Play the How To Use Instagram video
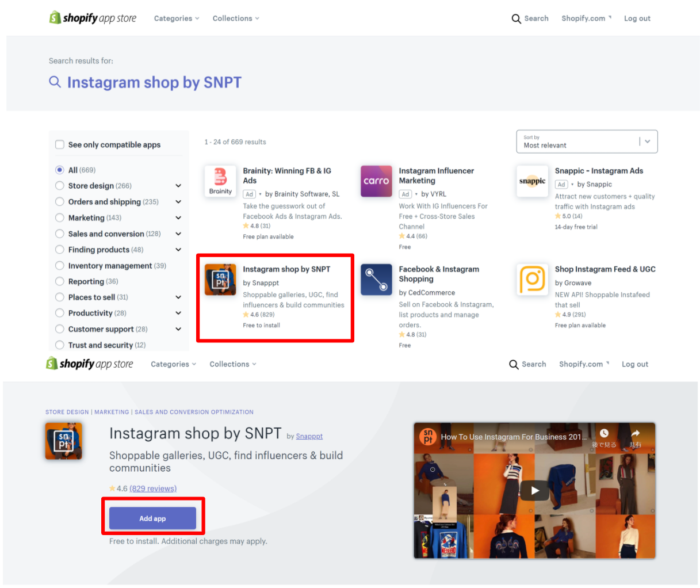This screenshot has width=700, height=588. [535, 490]
